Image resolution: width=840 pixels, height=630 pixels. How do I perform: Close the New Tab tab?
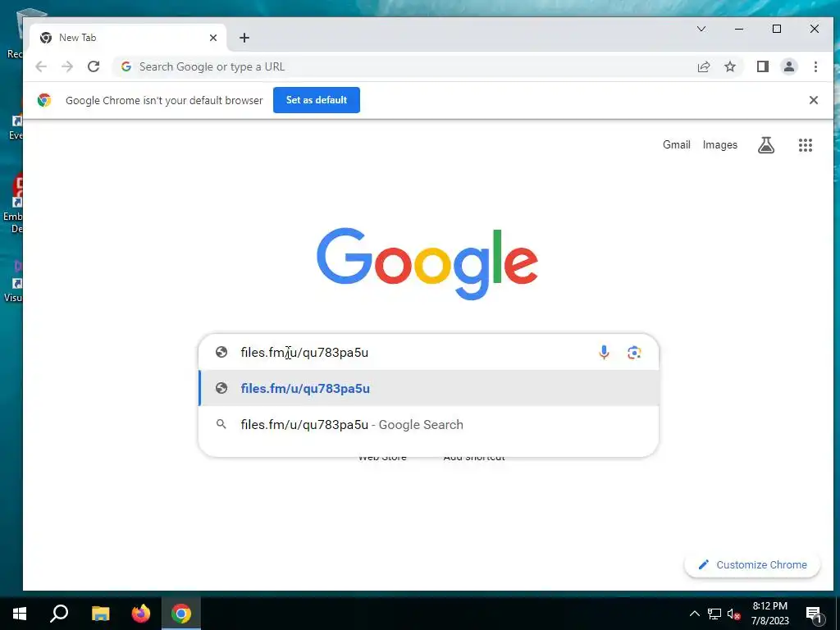213,38
